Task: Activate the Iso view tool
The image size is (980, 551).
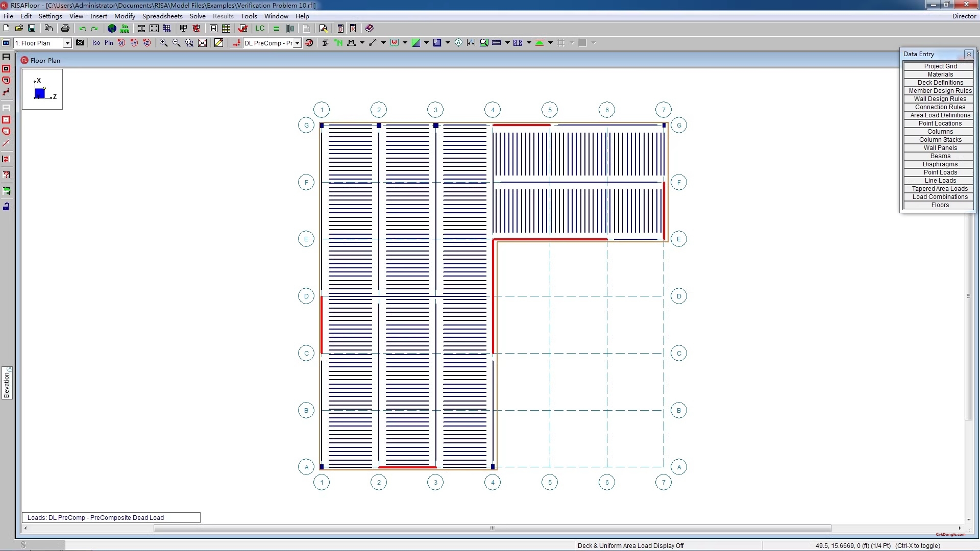Action: click(96, 43)
